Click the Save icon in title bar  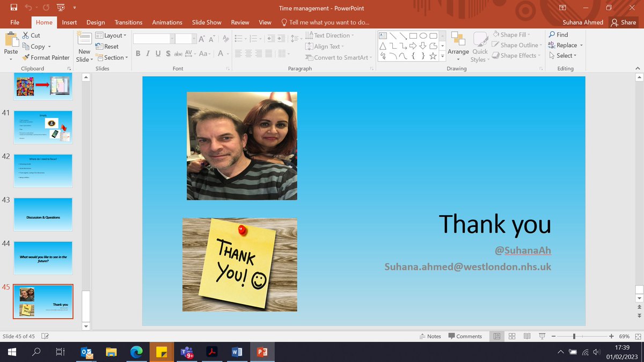13,8
